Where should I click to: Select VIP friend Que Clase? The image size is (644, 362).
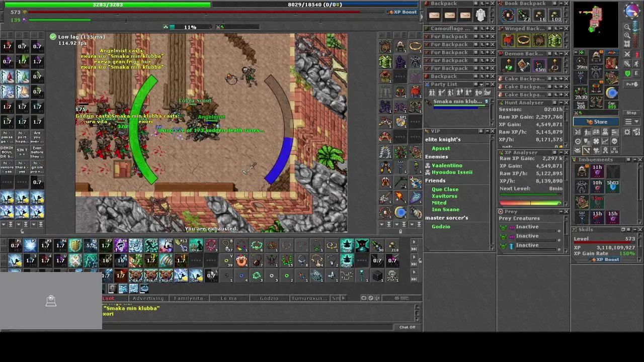pyautogui.click(x=445, y=189)
